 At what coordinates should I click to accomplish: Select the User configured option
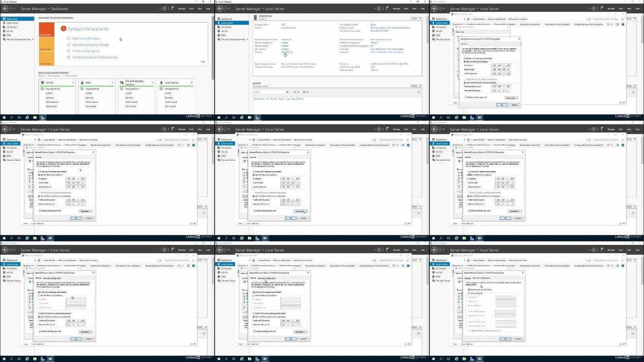[x=469, y=293]
